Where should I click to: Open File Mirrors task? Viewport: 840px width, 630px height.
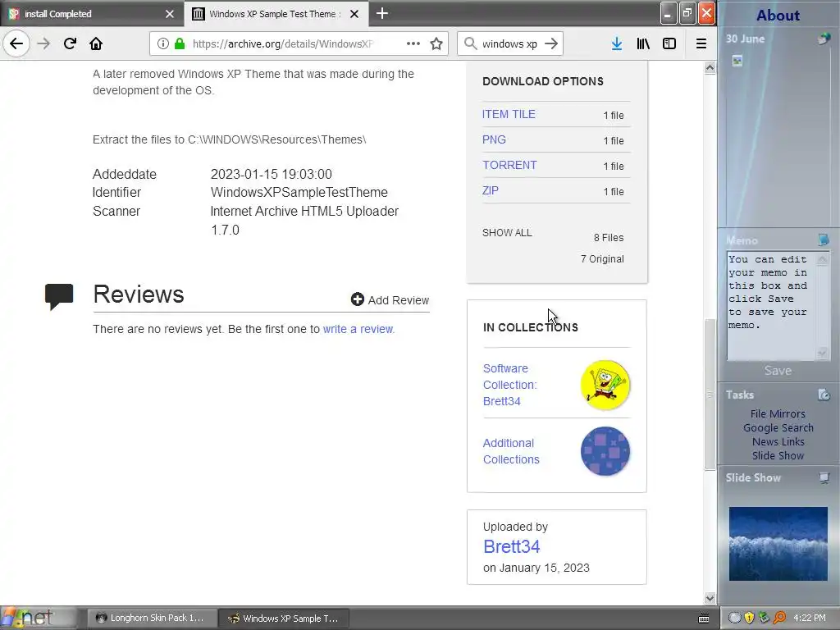[778, 413]
